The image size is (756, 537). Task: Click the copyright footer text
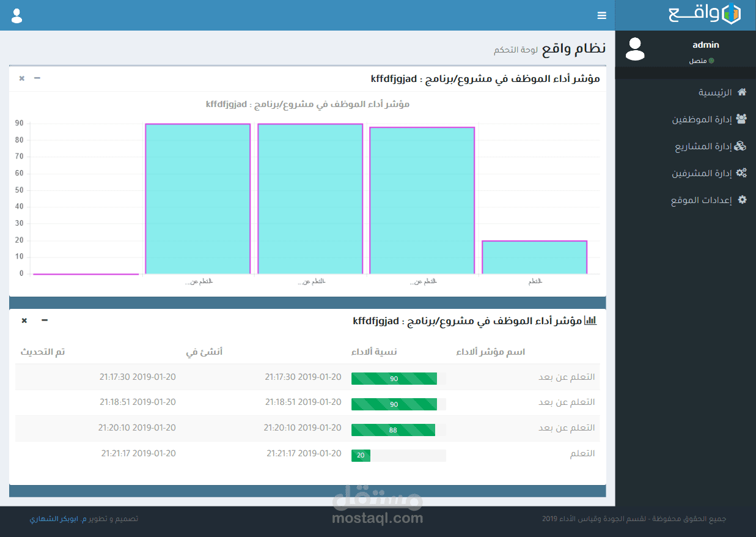[x=634, y=519]
